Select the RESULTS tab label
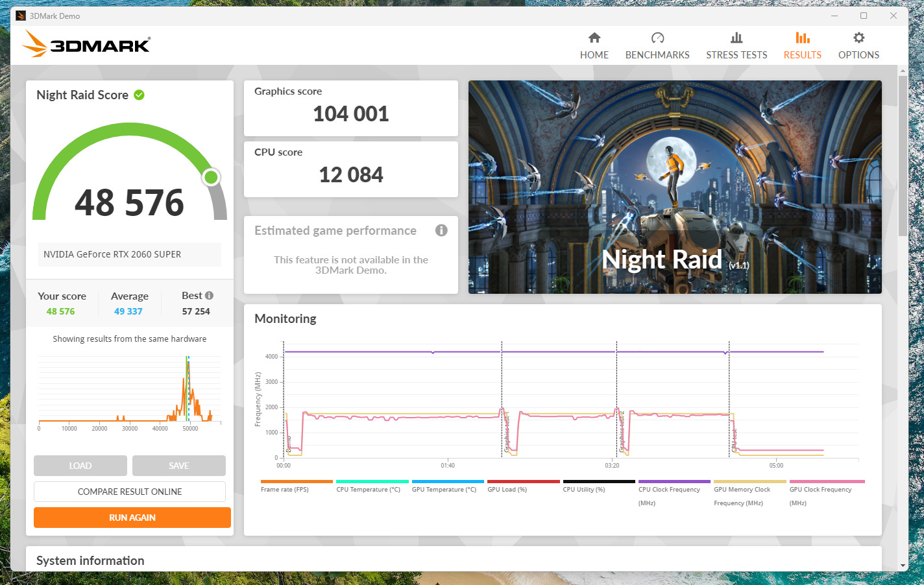 coord(803,55)
